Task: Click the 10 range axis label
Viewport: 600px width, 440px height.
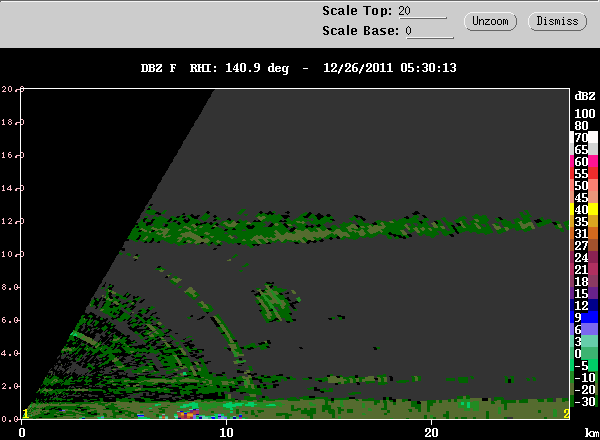Action: 226,433
